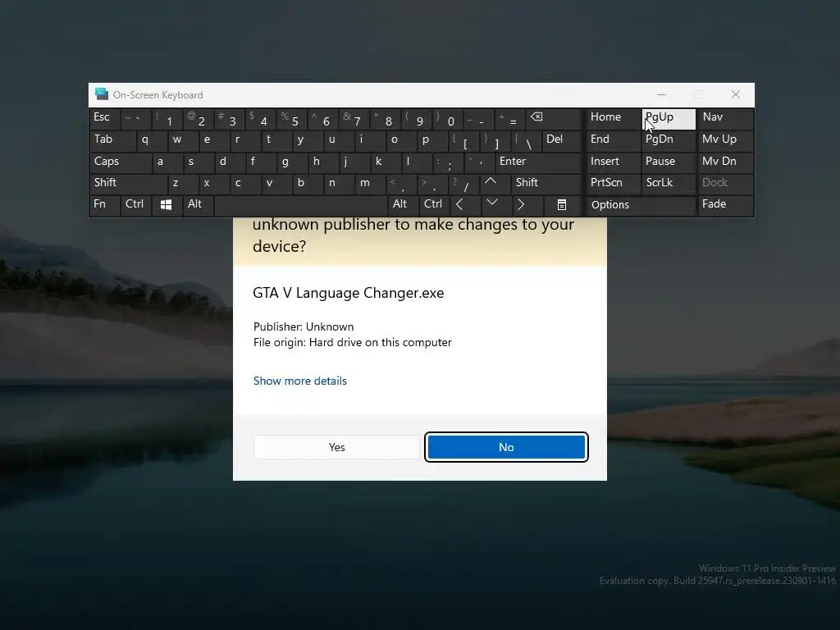This screenshot has width=840, height=630.
Task: Click the PgUp key
Action: point(669,118)
